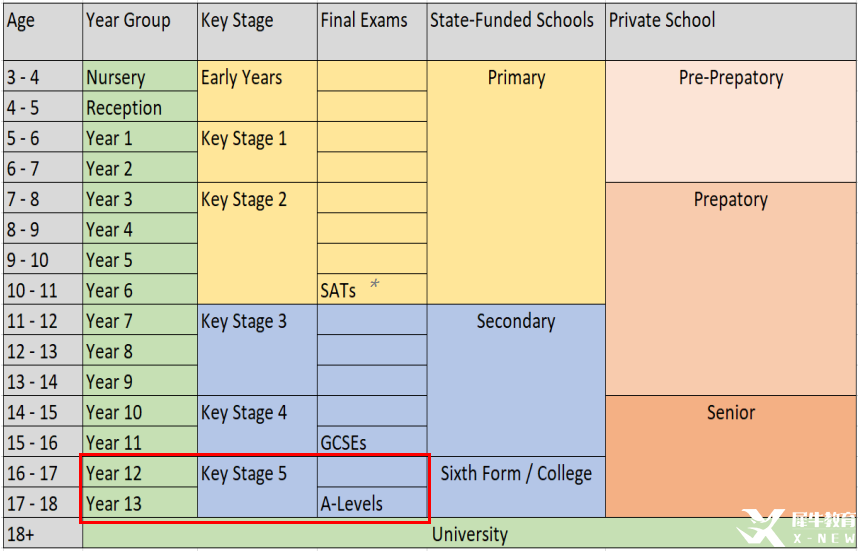Click the Private School header cell
861x552 pixels.
click(662, 20)
